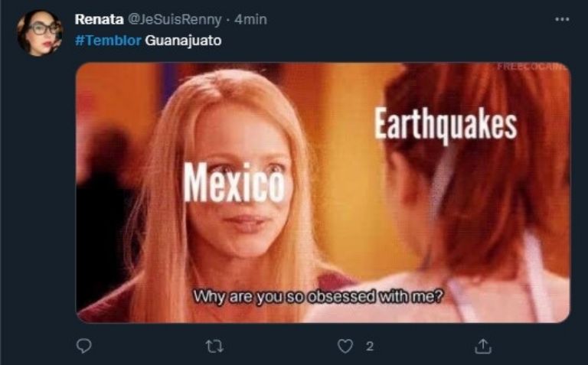Screen dimensions: 588x365
Task: Select the Guanajuato tweet text
Action: pos(183,41)
